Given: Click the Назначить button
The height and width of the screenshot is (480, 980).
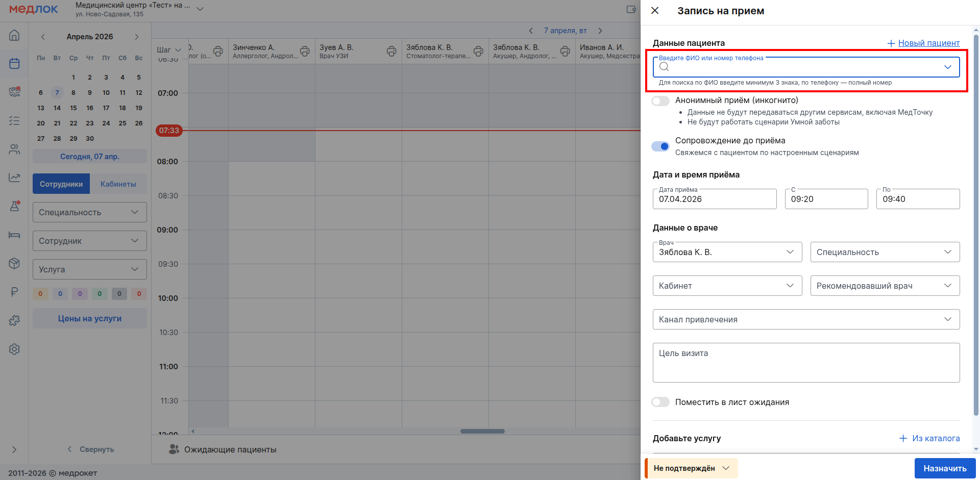Looking at the screenshot, I should (944, 468).
